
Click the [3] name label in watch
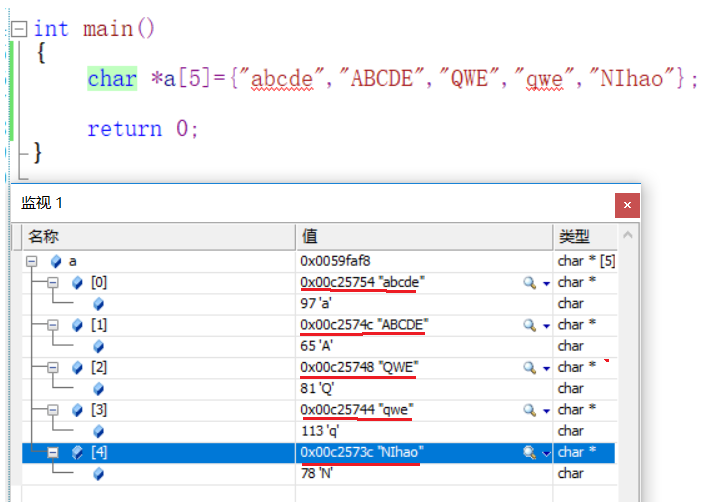(x=99, y=410)
